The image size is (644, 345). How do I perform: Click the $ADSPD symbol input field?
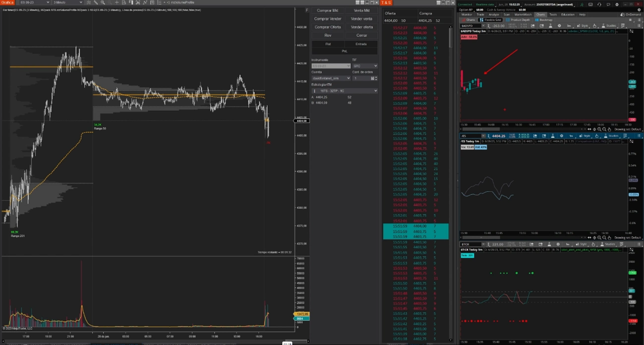pyautogui.click(x=470, y=26)
